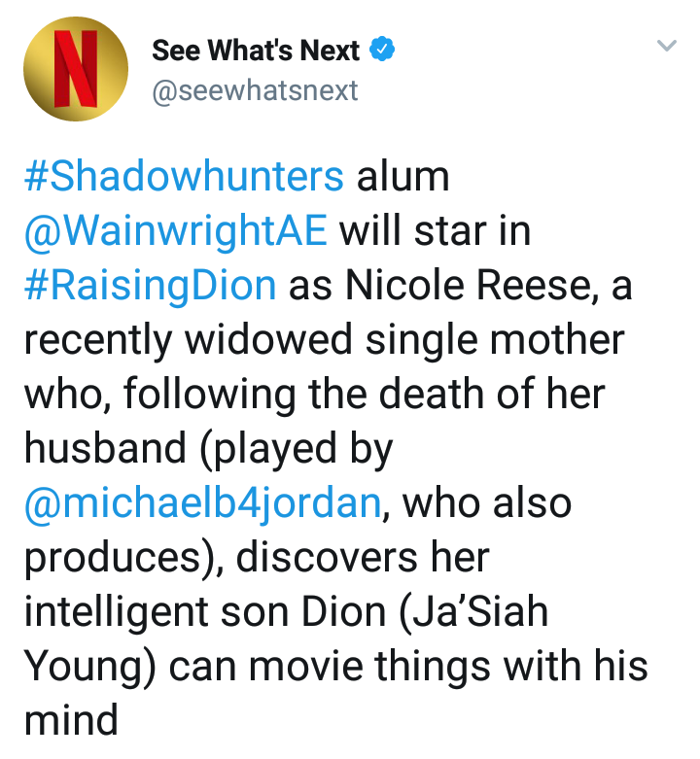Viewport: 700px width, 759px height.
Task: Browse the #RaisingDion hashtag
Action: pos(149,289)
